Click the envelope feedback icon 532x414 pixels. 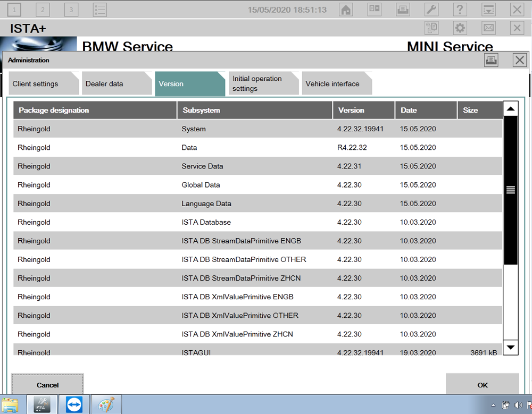click(488, 28)
